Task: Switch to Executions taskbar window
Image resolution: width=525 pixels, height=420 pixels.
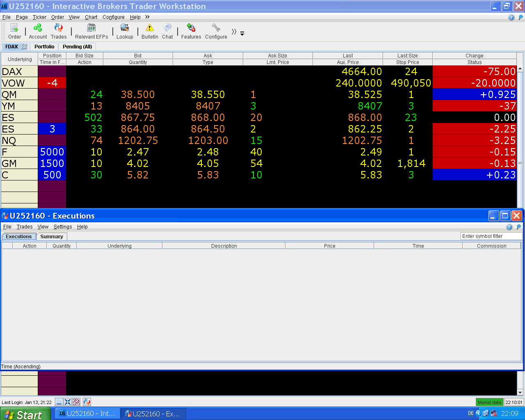Action: pos(153,413)
